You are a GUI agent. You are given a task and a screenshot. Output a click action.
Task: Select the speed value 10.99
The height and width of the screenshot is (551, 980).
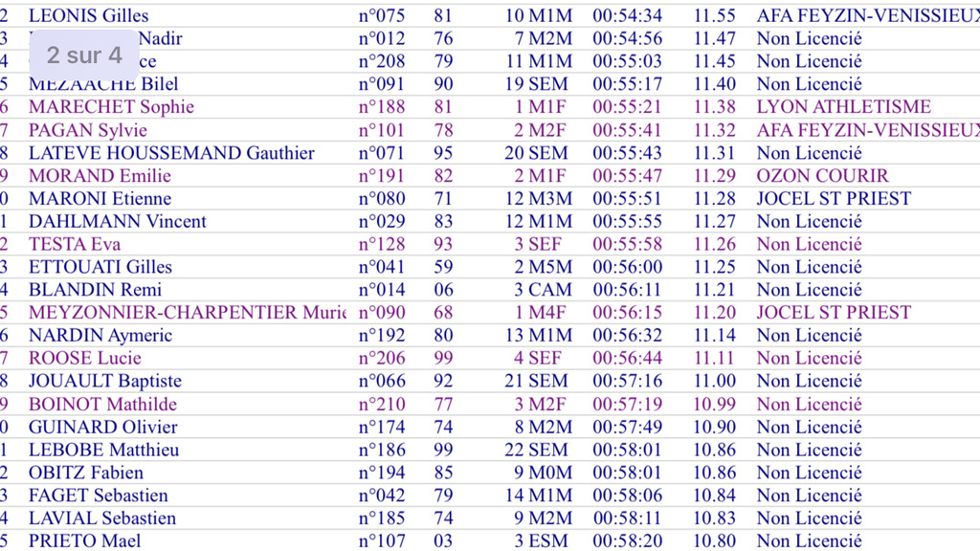[714, 405]
